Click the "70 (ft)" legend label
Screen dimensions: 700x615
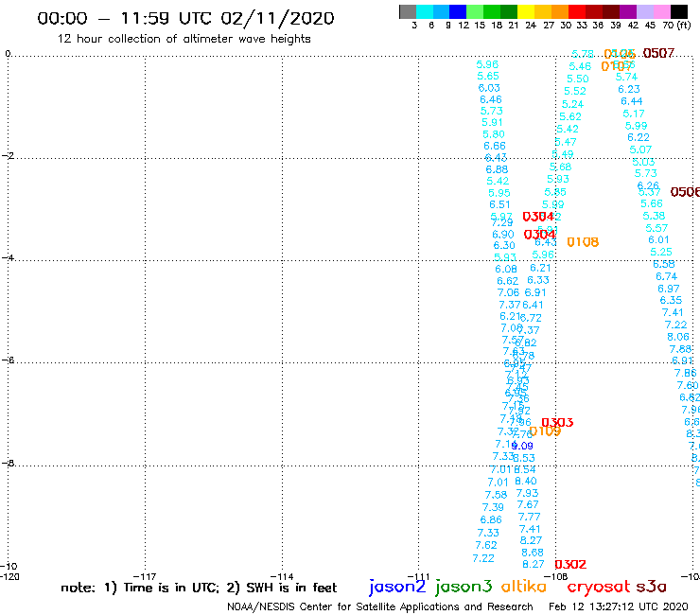point(676,25)
